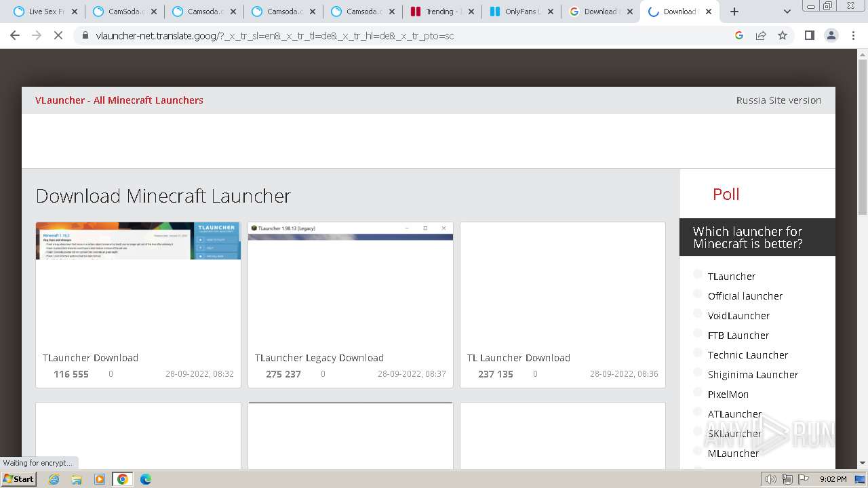Launch media player from taskbar
The width and height of the screenshot is (868, 488).
[100, 479]
